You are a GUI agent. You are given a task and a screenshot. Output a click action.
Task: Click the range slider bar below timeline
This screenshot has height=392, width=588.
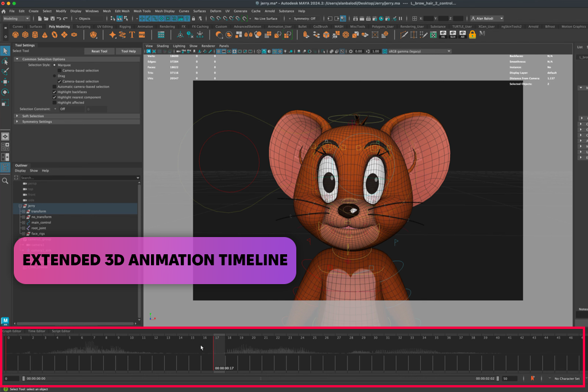click(x=260, y=378)
